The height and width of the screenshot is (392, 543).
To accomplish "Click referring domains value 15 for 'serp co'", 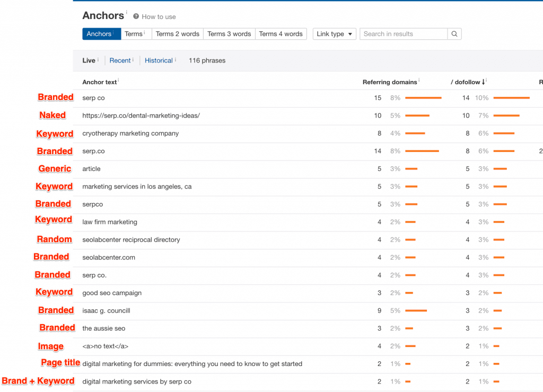I will pyautogui.click(x=378, y=98).
